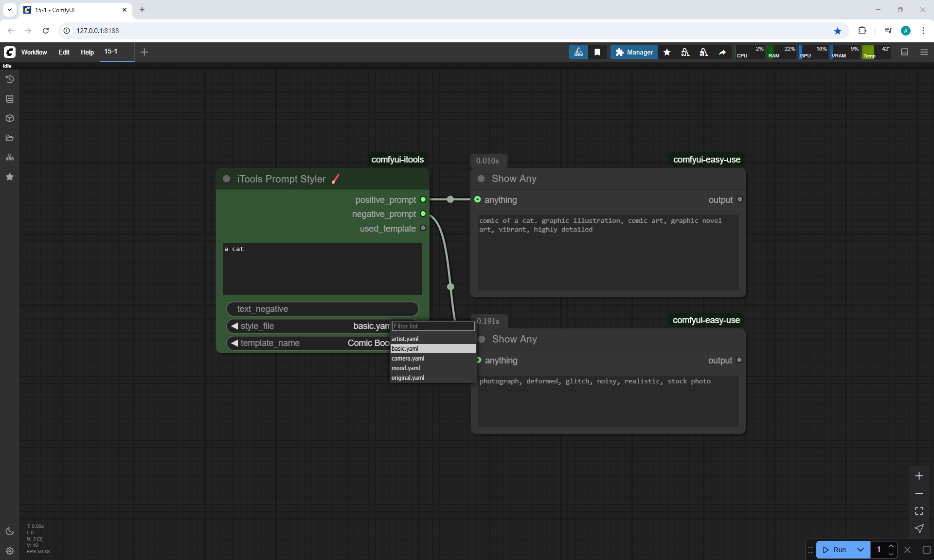
Task: Increase batch count with up stepper
Action: [x=891, y=546]
